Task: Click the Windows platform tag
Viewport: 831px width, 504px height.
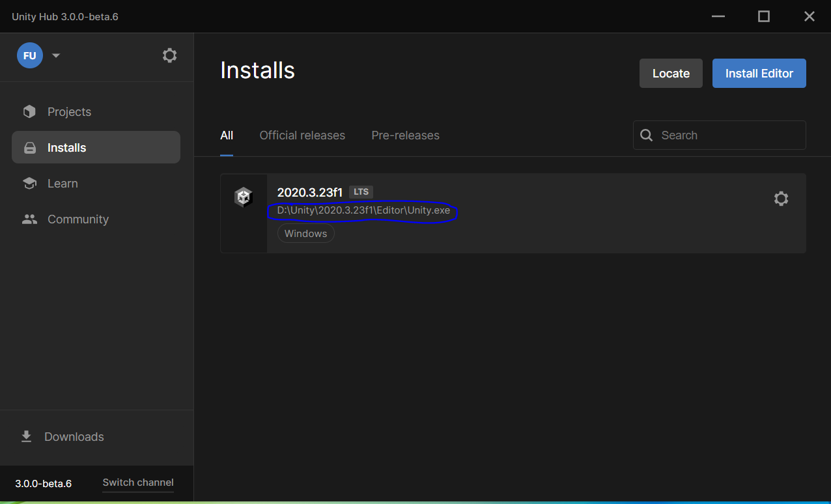Action: (x=306, y=234)
